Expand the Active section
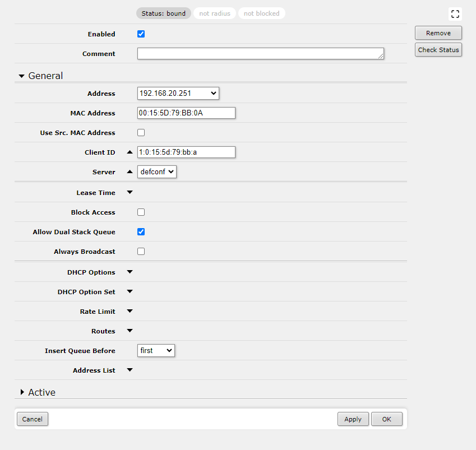Image resolution: width=476 pixels, height=450 pixels. [38, 392]
